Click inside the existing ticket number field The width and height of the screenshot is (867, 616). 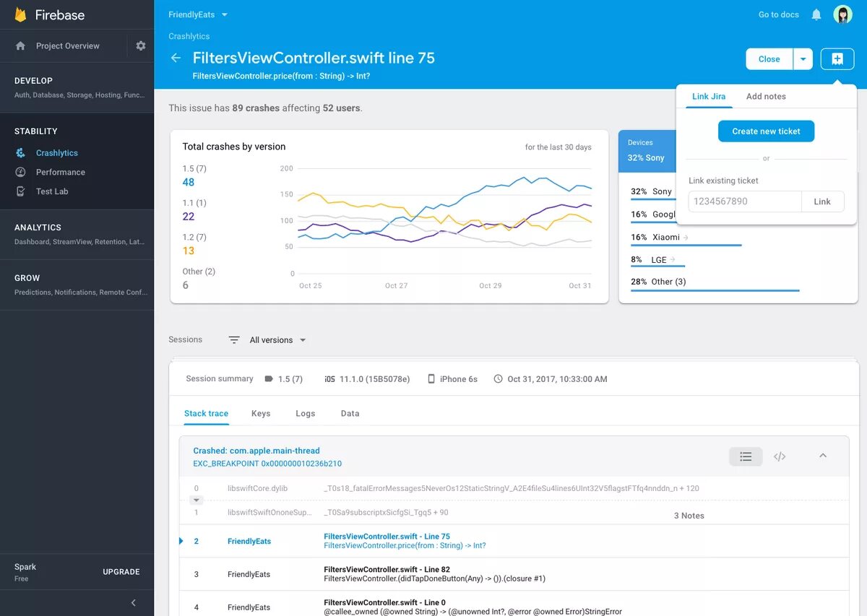[745, 201]
